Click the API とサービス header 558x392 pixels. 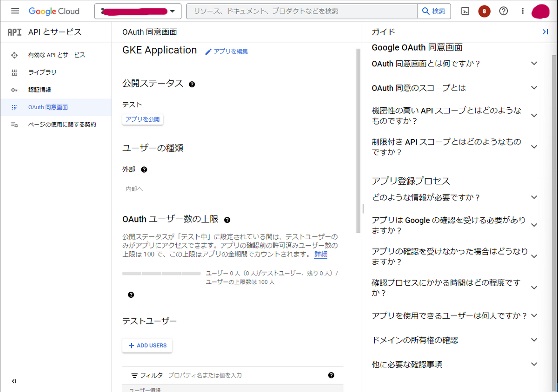(x=55, y=32)
